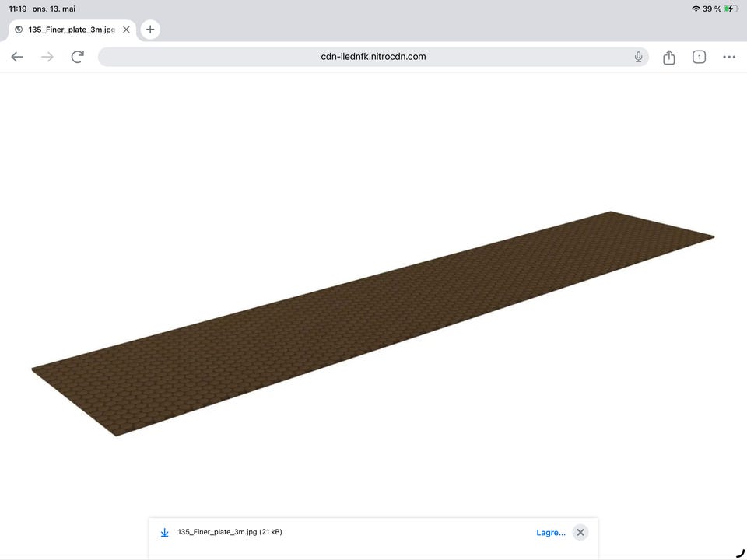Open the three-dot browser menu
The width and height of the screenshot is (747, 560).
click(729, 57)
